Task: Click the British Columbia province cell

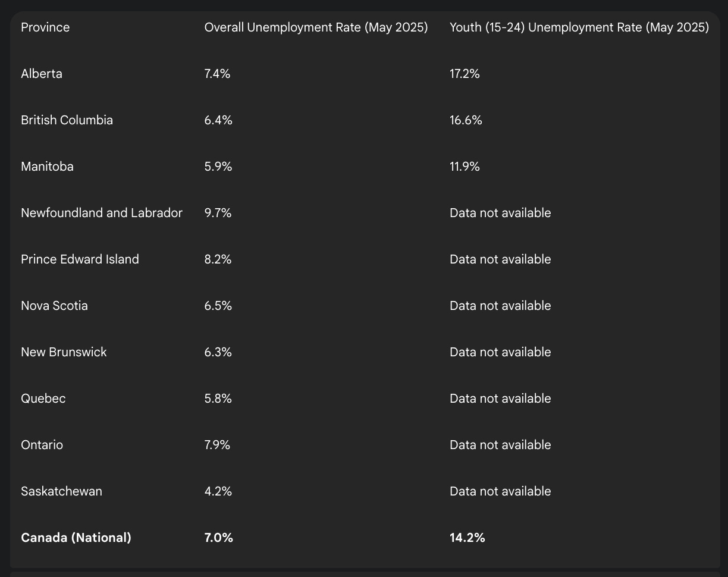Action: coord(67,120)
